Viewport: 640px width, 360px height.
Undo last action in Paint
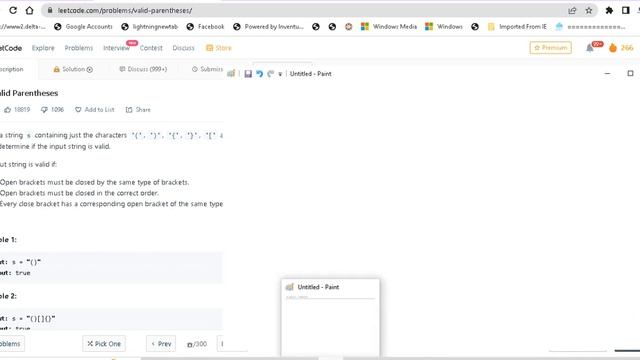(260, 73)
